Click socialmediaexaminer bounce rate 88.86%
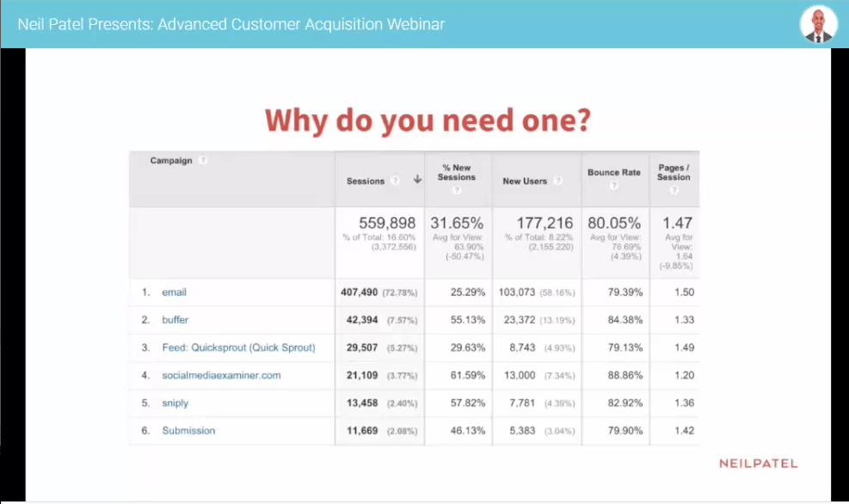849x504 pixels. [624, 375]
